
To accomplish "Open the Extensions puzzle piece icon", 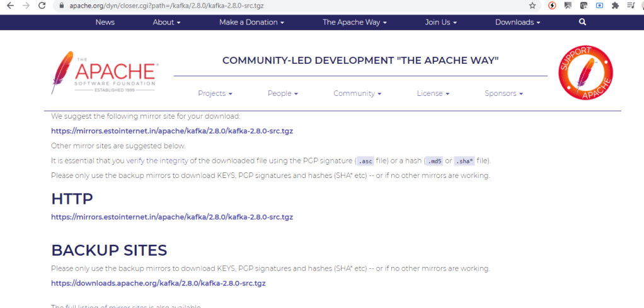I will (x=615, y=5).
